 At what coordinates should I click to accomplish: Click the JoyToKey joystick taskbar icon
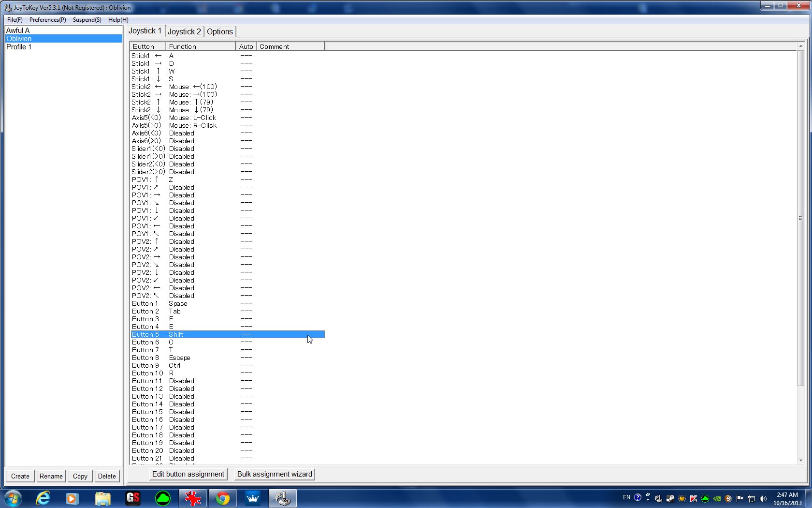[x=282, y=498]
